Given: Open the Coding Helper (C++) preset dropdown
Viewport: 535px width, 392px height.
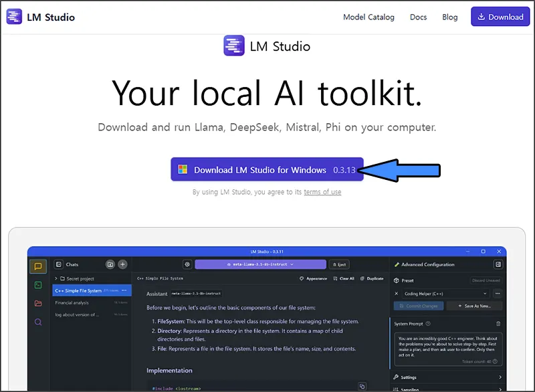Looking at the screenshot, I should (x=445, y=294).
